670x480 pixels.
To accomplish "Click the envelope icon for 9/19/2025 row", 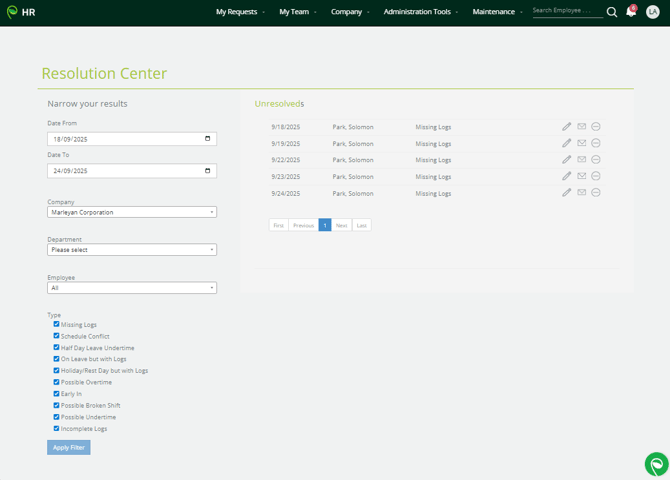I will [x=581, y=144].
